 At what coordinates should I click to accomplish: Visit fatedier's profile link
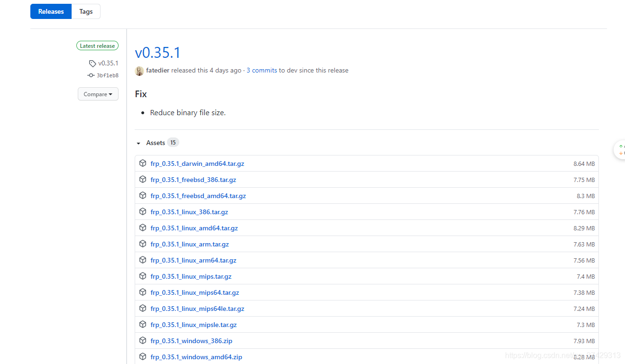[x=158, y=70]
